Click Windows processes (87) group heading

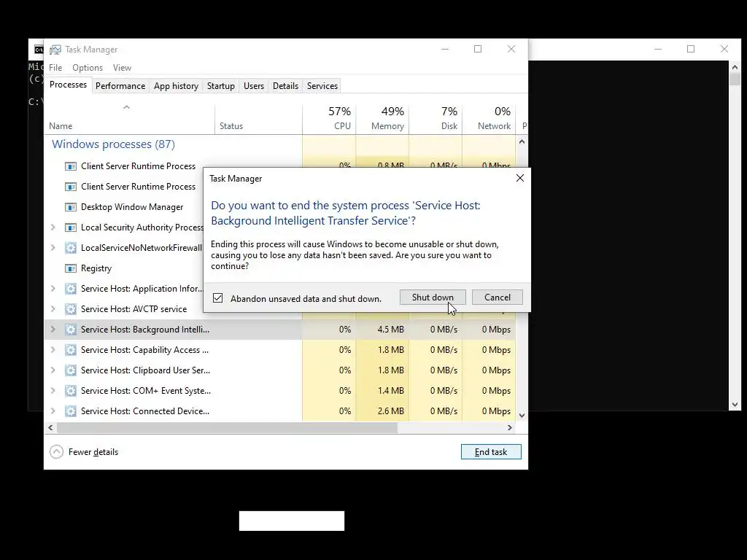click(x=113, y=144)
